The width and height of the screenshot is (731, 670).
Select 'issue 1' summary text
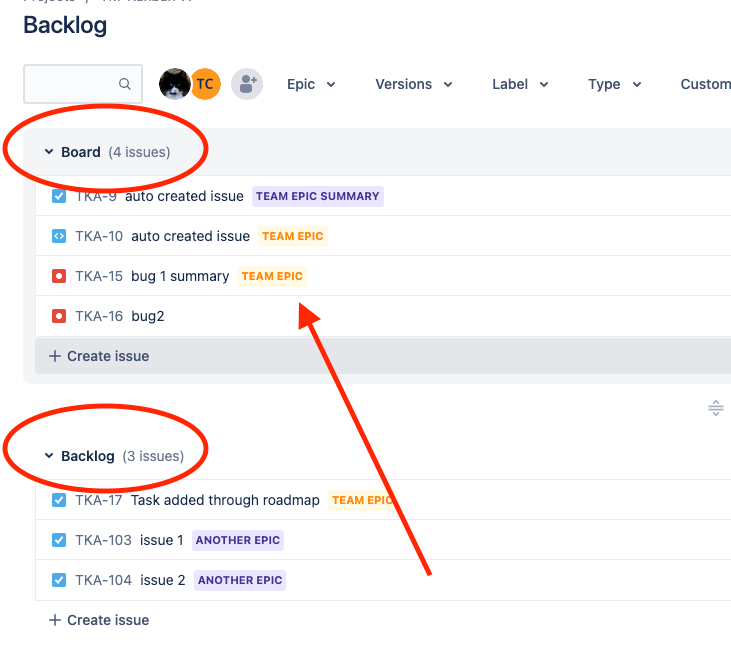point(162,540)
